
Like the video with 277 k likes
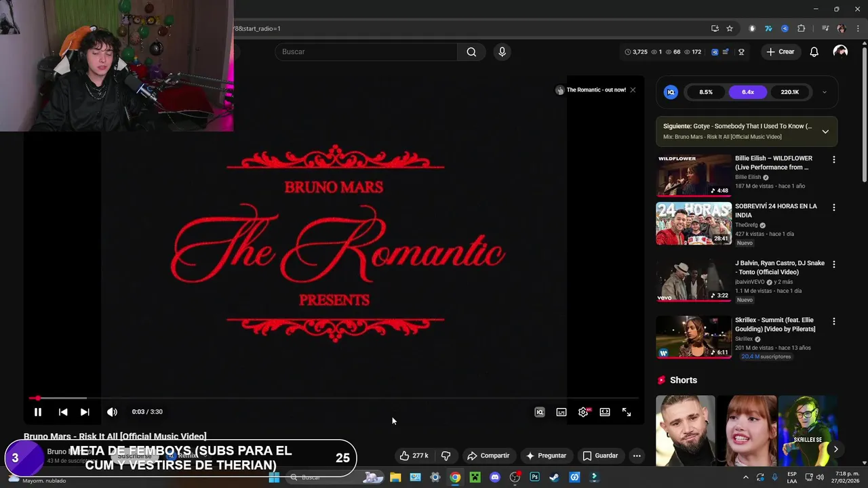(x=414, y=455)
